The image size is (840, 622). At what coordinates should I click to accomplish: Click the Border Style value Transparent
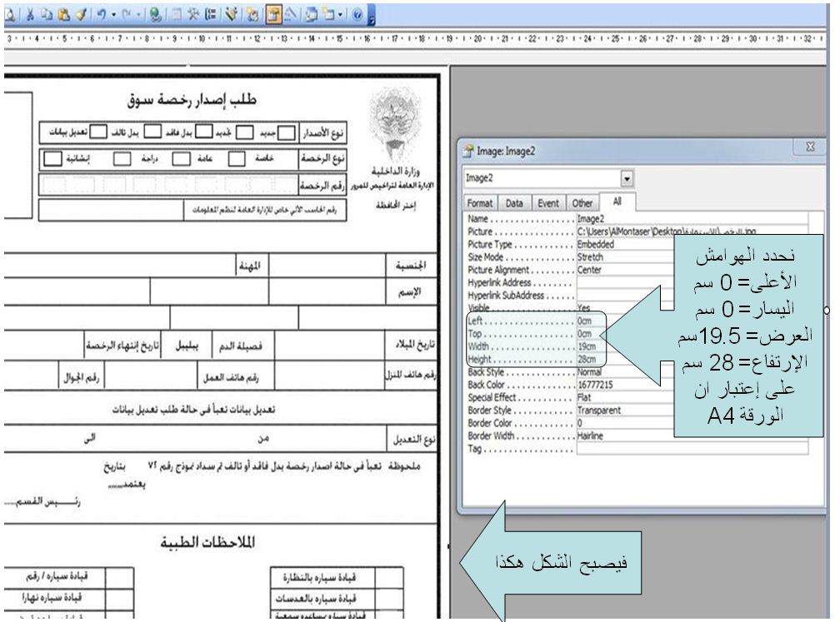pyautogui.click(x=599, y=411)
